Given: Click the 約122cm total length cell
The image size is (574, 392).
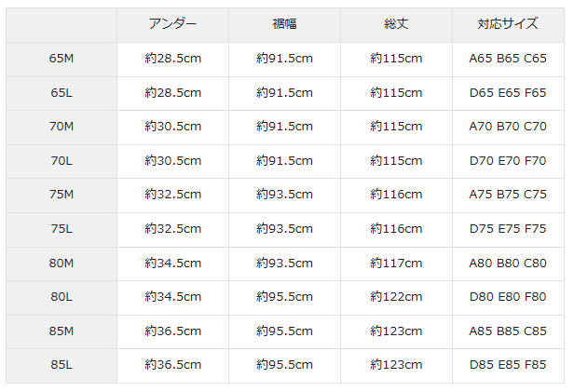Looking at the screenshot, I should tap(396, 297).
